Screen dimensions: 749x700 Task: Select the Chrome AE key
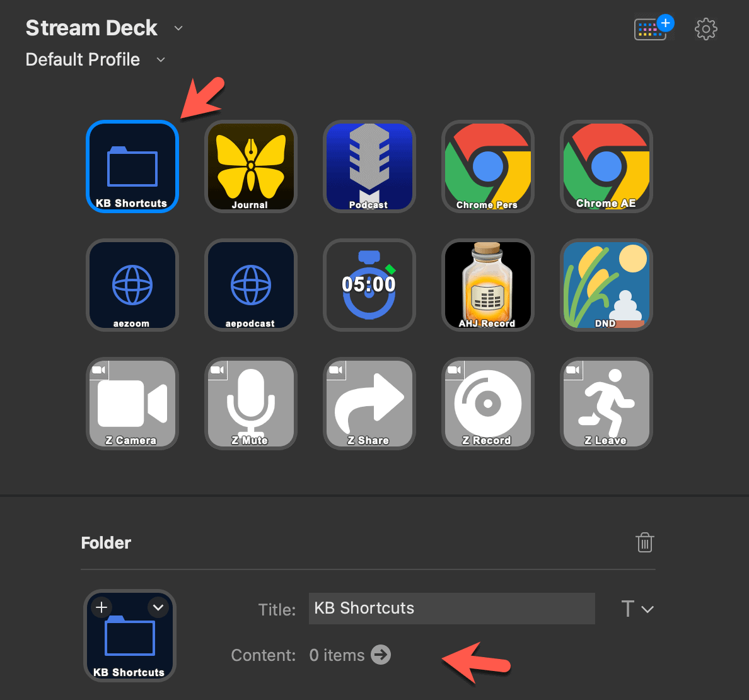tap(606, 166)
